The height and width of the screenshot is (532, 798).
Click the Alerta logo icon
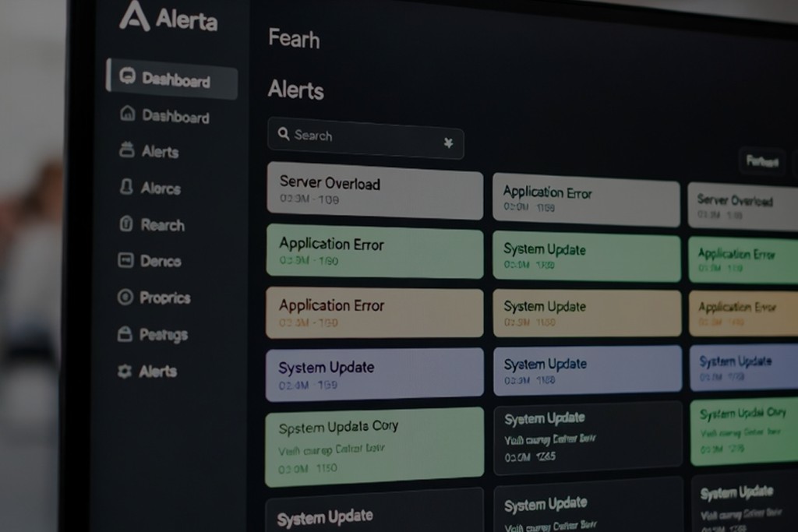(x=134, y=16)
